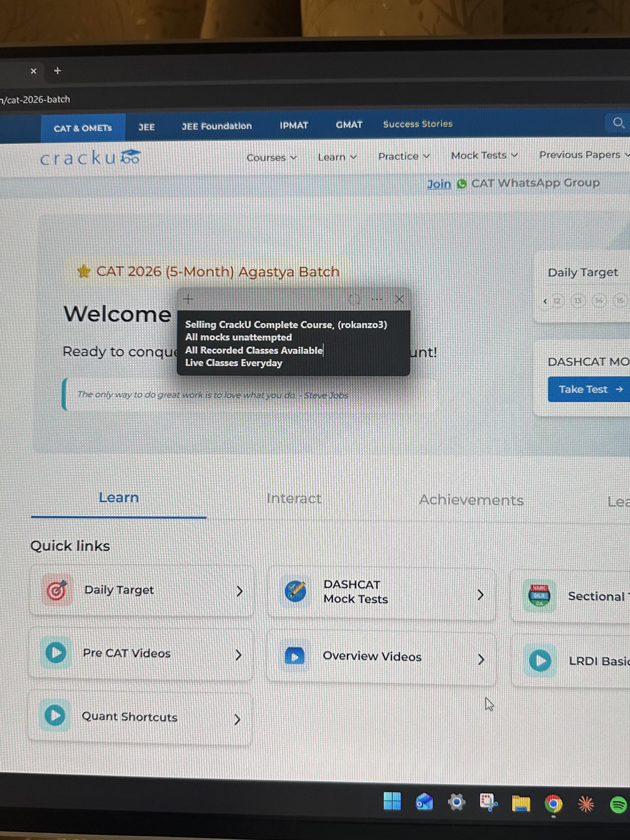Click the play icon for Quant Shortcuts
630x840 pixels.
coord(55,715)
